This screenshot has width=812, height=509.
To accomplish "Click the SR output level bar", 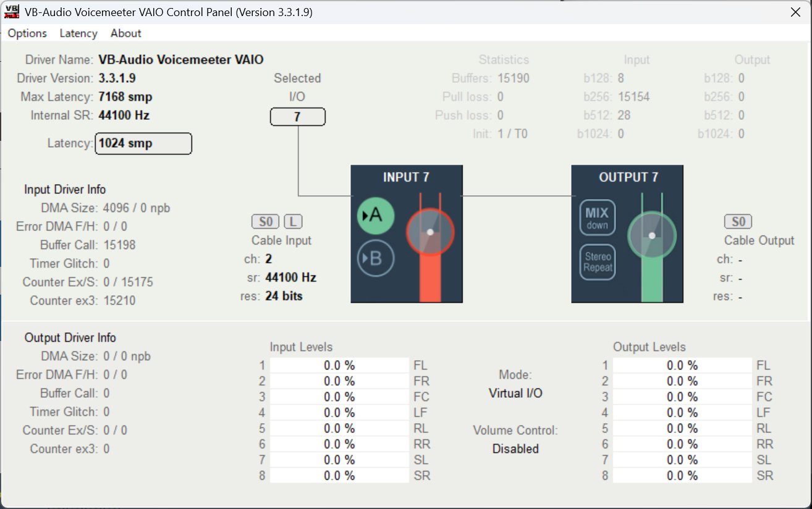I will click(682, 476).
